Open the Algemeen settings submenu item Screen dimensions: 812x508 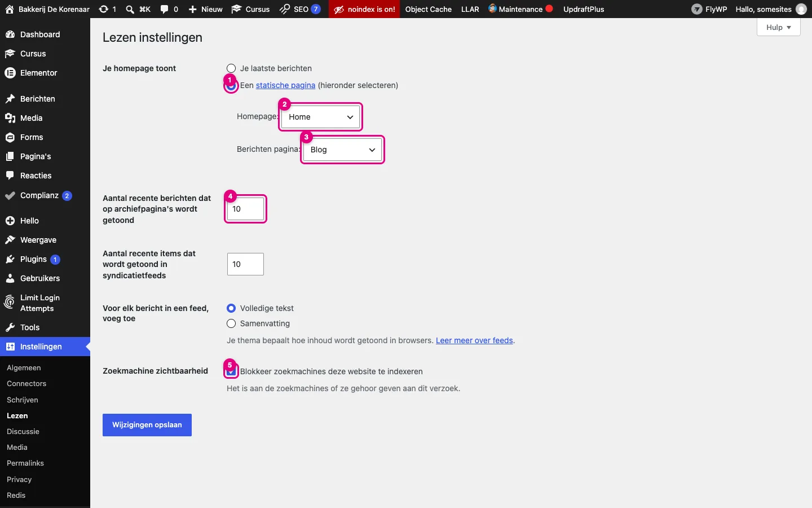(24, 367)
